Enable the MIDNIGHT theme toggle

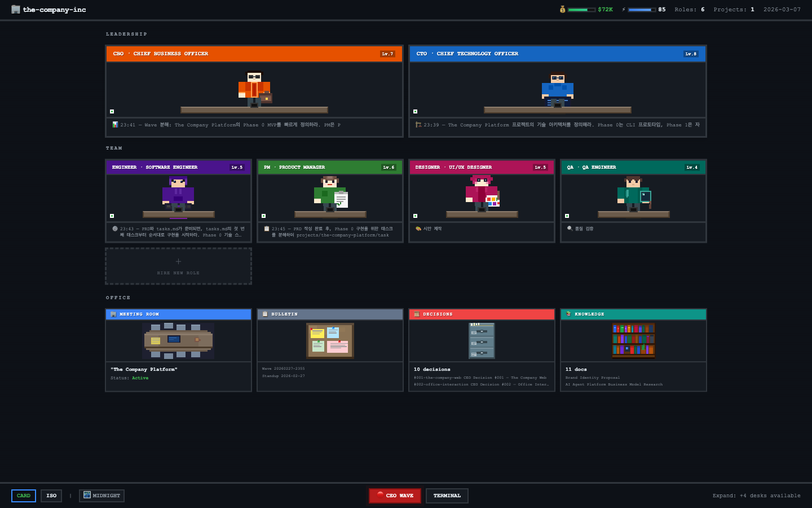[101, 496]
